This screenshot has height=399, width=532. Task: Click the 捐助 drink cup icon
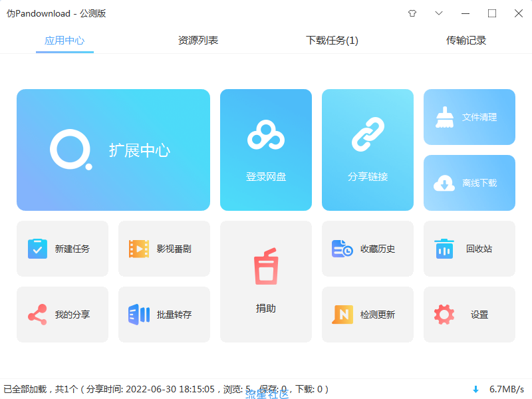(266, 267)
